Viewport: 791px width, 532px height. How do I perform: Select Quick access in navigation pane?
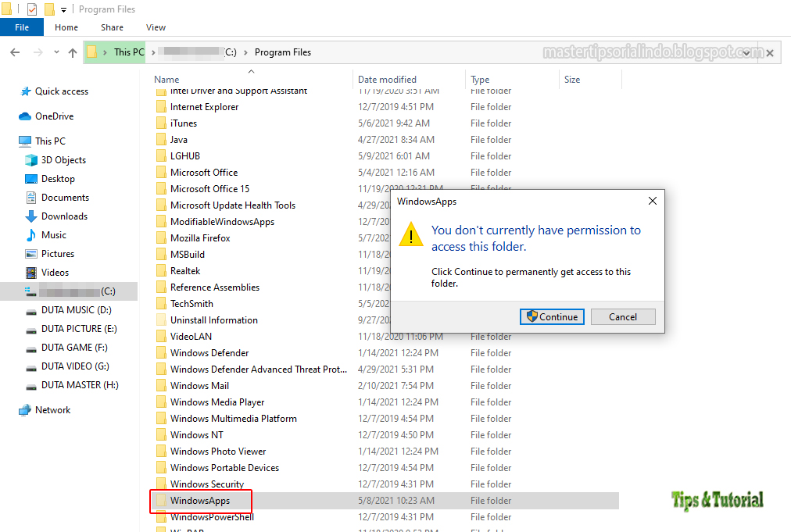click(62, 91)
